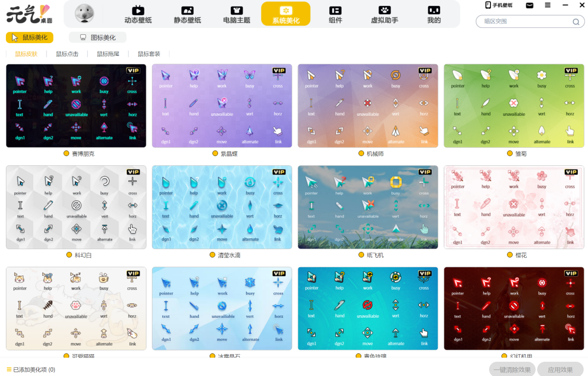
Task: Open the dark red mecha cursor thumbnail
Action: 514,309
